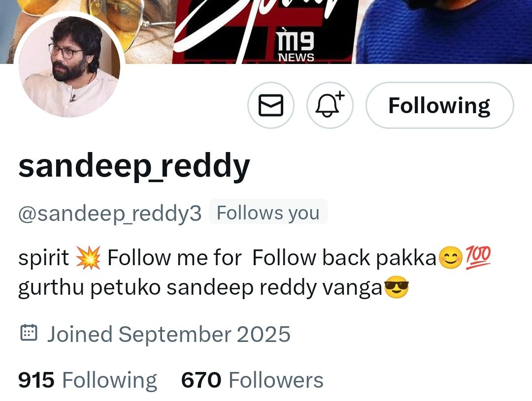The width and height of the screenshot is (532, 401).
Task: Open the header banner image
Action: [x=266, y=32]
